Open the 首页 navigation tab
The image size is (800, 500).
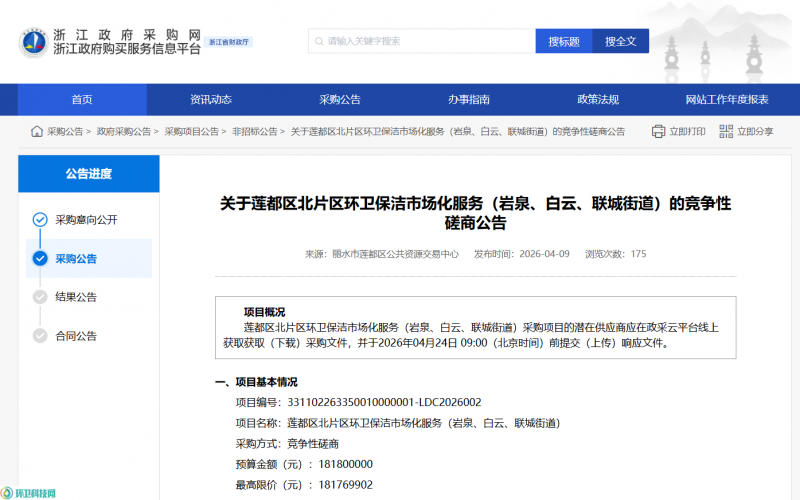coord(82,99)
